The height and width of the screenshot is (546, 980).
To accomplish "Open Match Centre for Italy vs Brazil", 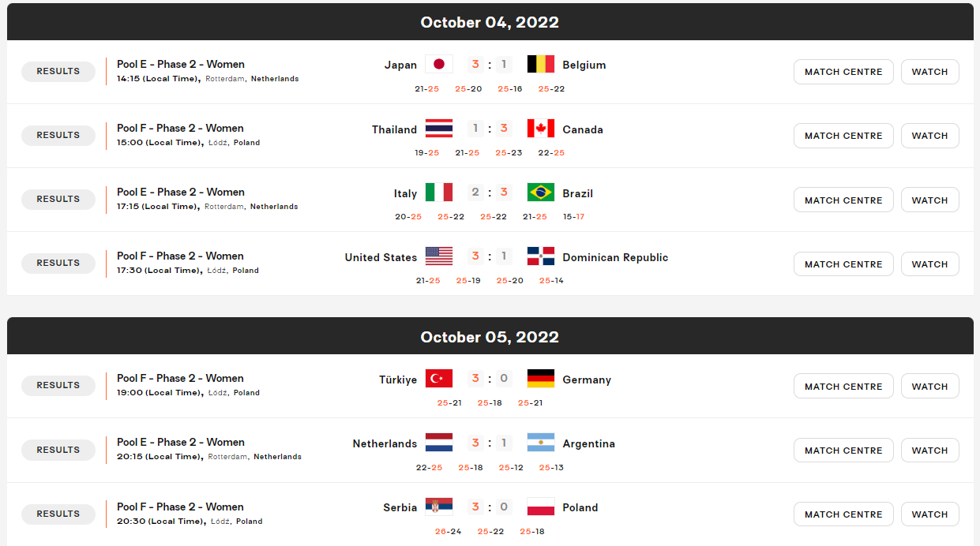I will pyautogui.click(x=843, y=200).
